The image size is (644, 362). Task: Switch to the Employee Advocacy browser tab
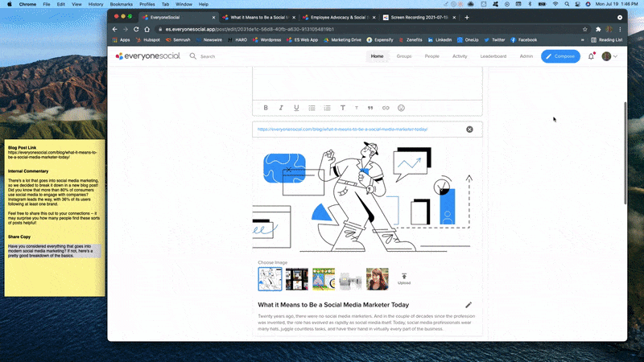click(336, 17)
